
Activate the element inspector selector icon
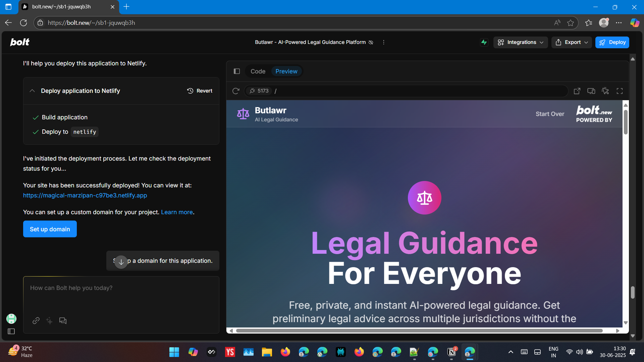pos(605,91)
